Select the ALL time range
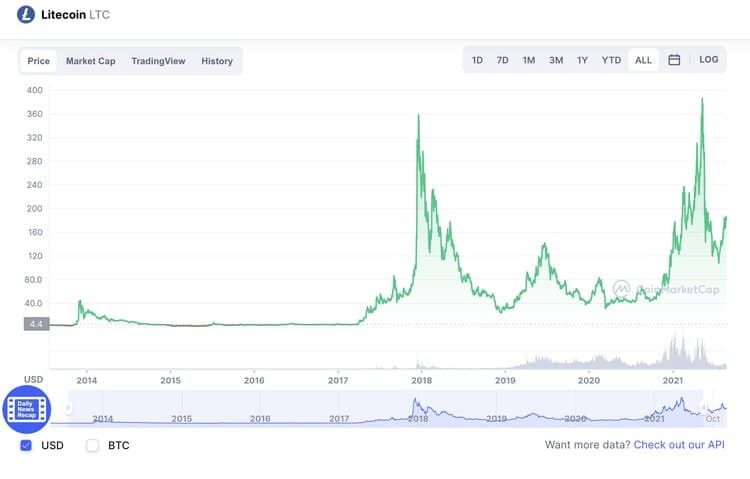750x479 pixels. pyautogui.click(x=643, y=60)
